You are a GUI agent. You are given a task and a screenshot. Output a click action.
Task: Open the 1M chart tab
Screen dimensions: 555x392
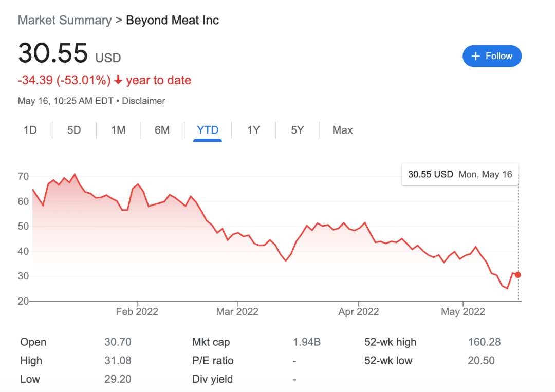[x=118, y=130]
